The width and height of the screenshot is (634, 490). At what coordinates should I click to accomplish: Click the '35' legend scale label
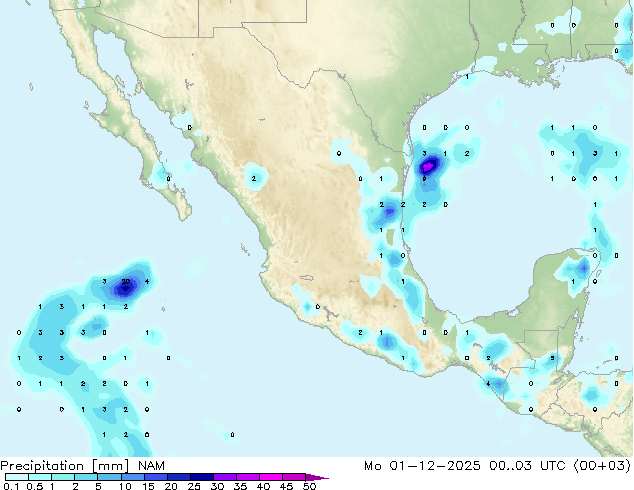point(241,486)
